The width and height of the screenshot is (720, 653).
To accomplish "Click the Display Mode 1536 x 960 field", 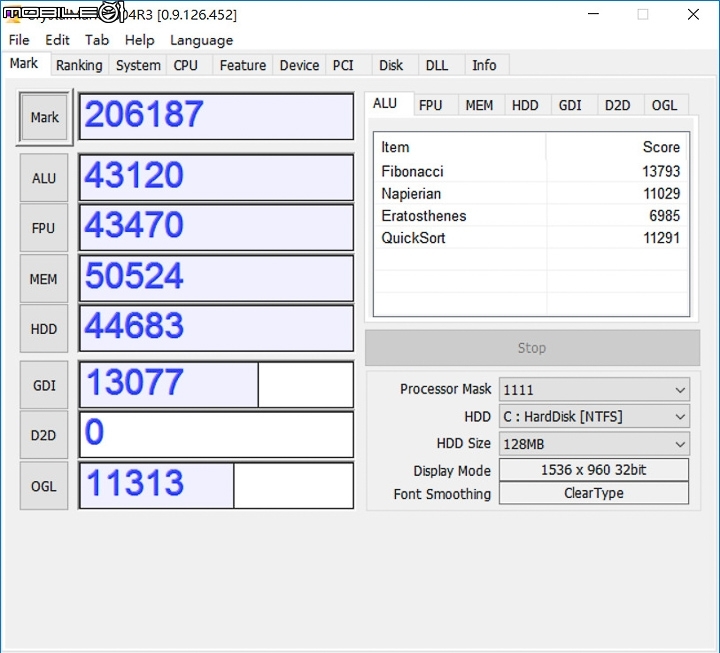I will click(594, 470).
